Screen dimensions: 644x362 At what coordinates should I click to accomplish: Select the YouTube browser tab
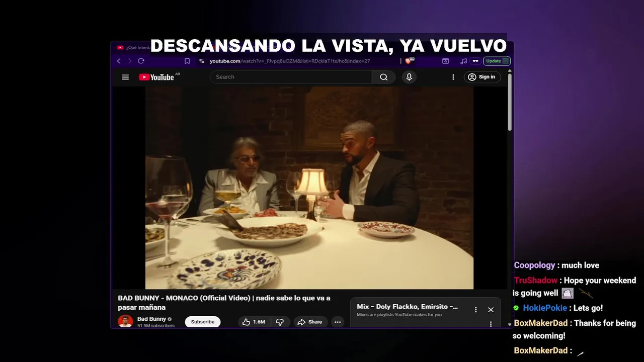tap(133, 48)
